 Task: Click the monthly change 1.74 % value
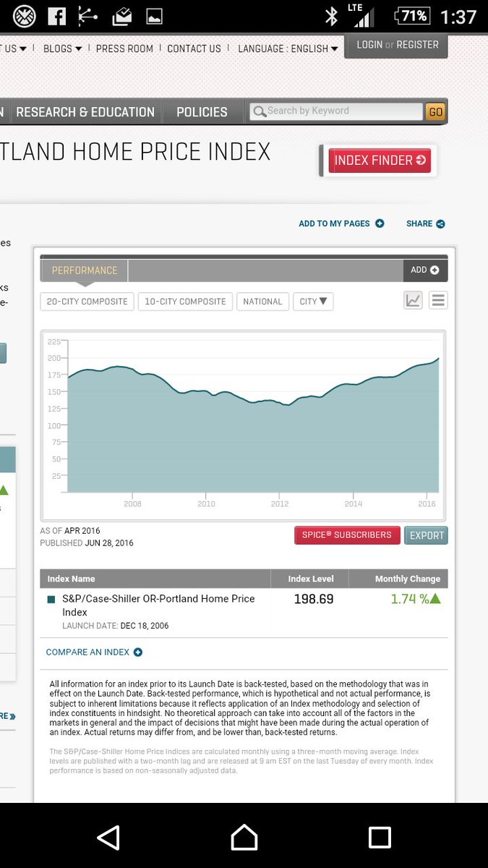[409, 599]
